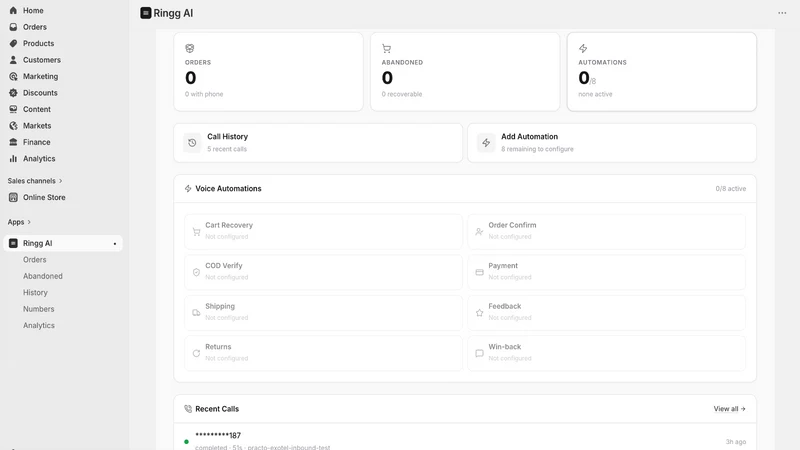This screenshot has width=800, height=450.
Task: Open the Win-back automation card
Action: click(607, 353)
